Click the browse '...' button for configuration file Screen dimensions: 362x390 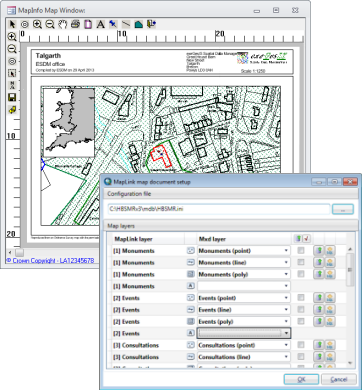343,209
